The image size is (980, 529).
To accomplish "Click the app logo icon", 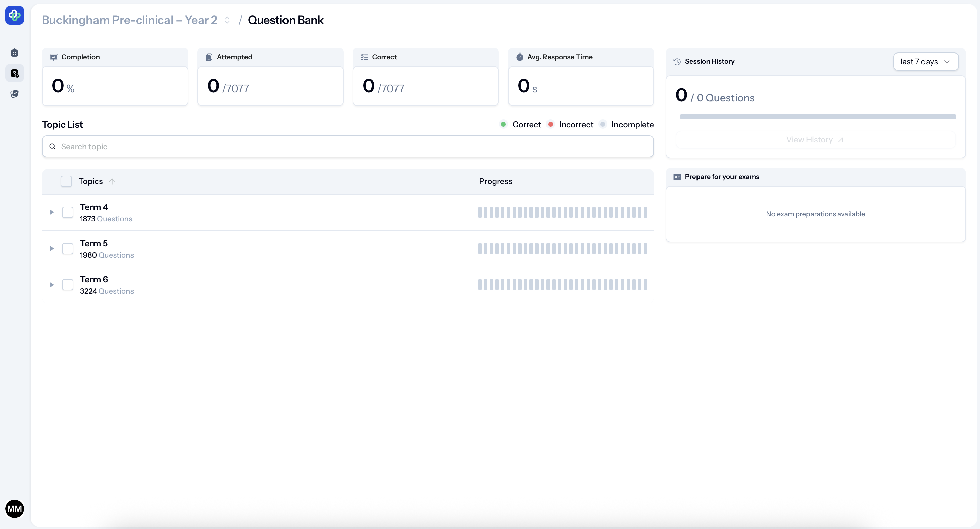I will tap(14, 15).
